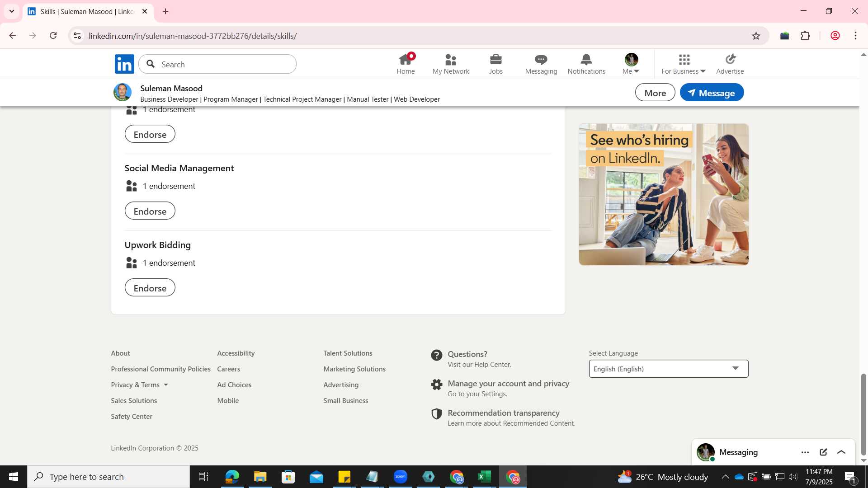Expand the Privacy & Terms dropdown
The width and height of the screenshot is (868, 488).
139,385
